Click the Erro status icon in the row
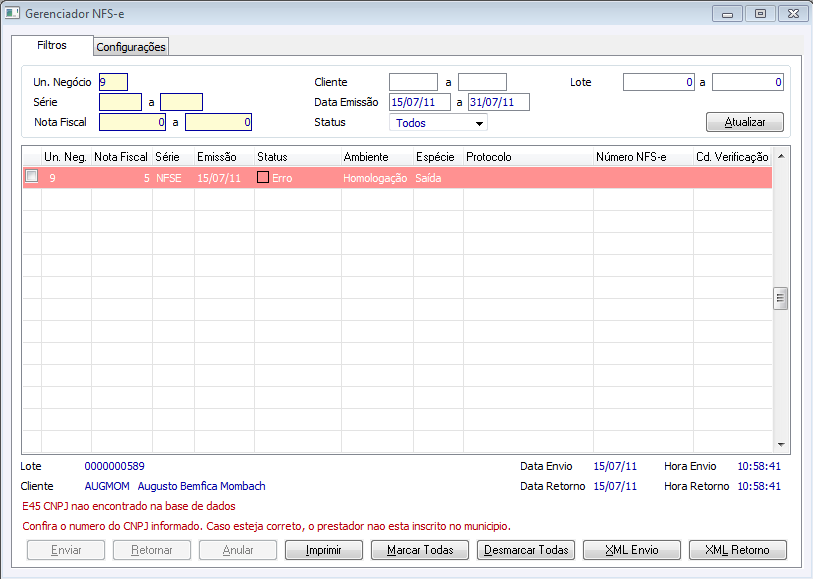Screen dimensions: 813x579 coord(263,177)
